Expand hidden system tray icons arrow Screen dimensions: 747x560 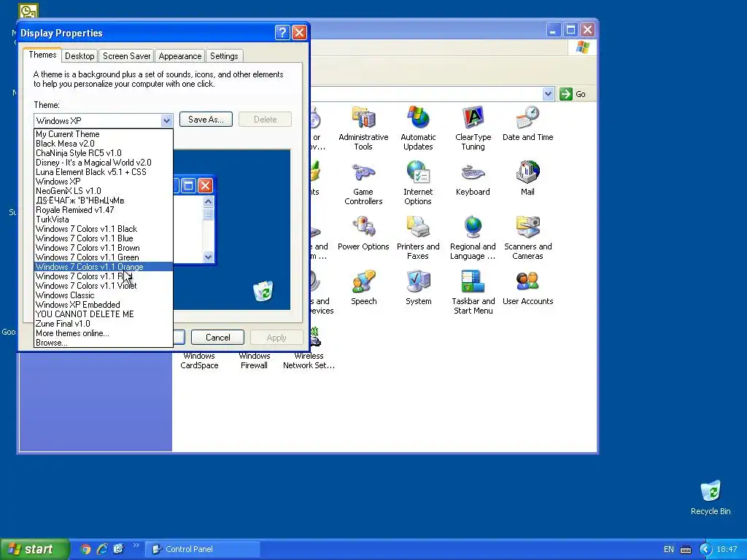(x=705, y=550)
